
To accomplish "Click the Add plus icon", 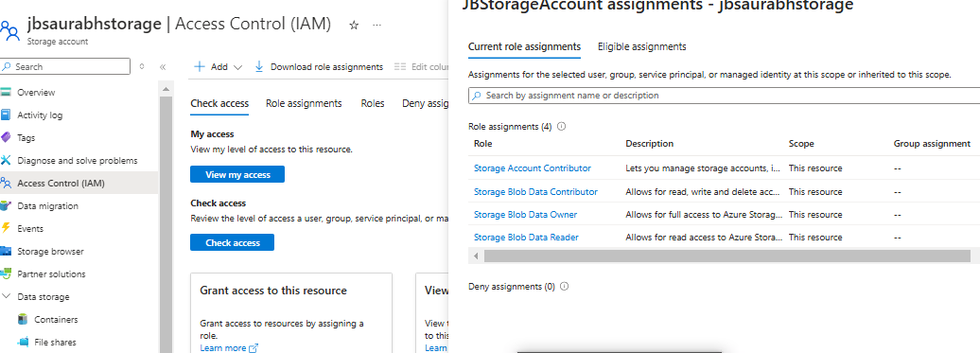I will tap(200, 66).
